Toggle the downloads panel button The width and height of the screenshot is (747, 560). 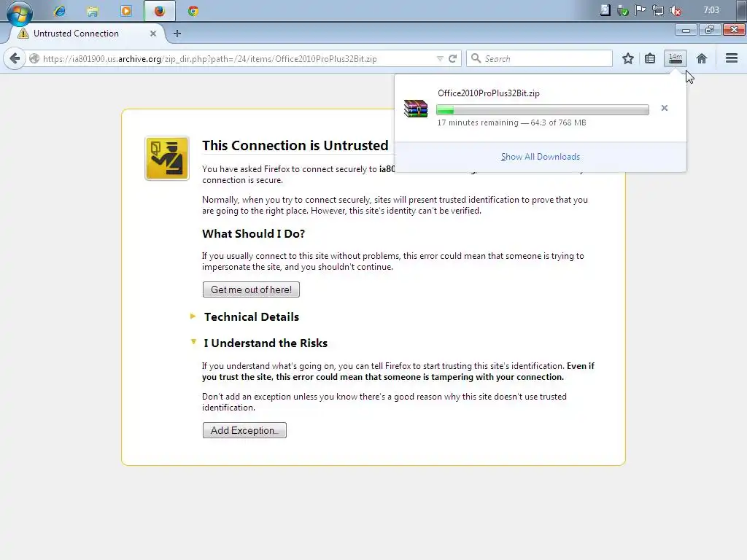(675, 58)
